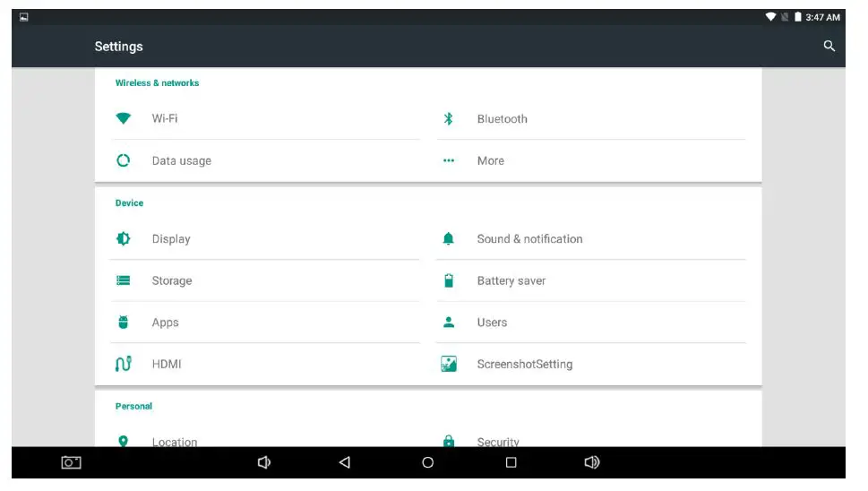Open Bluetooth settings
The height and width of the screenshot is (491, 868).
(x=590, y=118)
